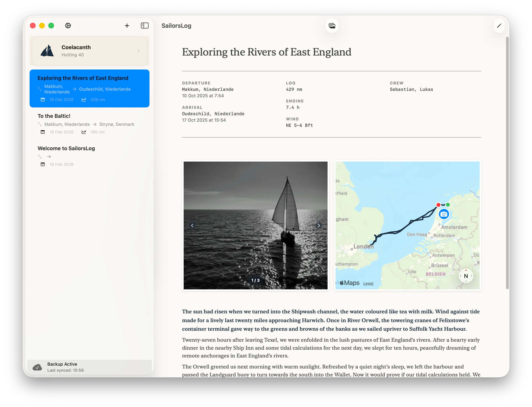This screenshot has width=532, height=407.
Task: Click the camera marker on map
Action: tap(444, 214)
